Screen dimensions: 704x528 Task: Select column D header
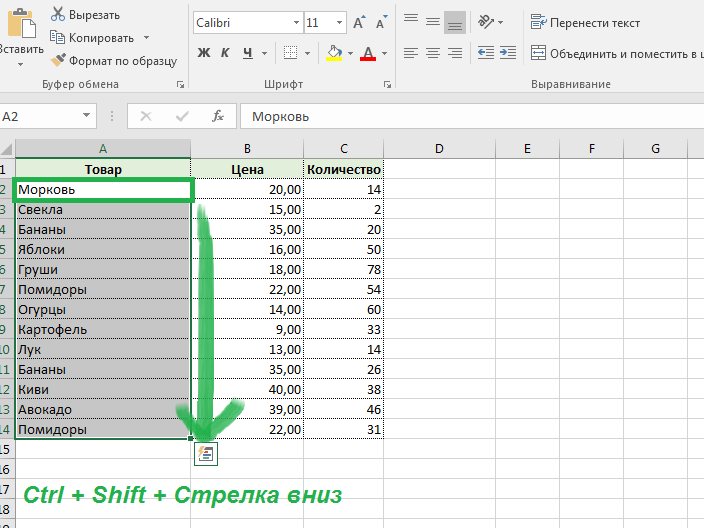coord(439,149)
